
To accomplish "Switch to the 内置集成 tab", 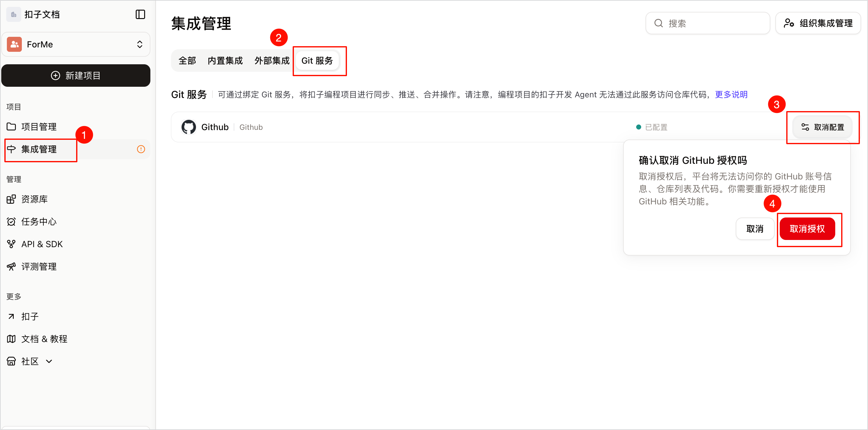I will 225,61.
